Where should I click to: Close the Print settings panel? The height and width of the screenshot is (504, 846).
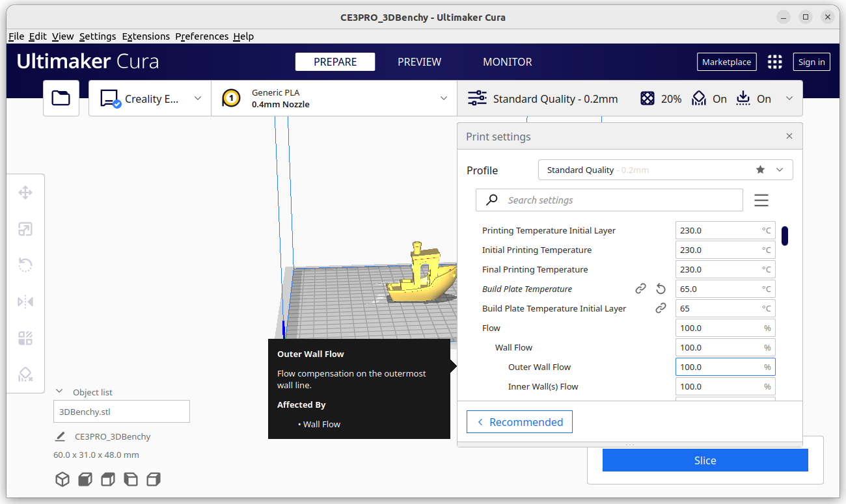click(789, 136)
